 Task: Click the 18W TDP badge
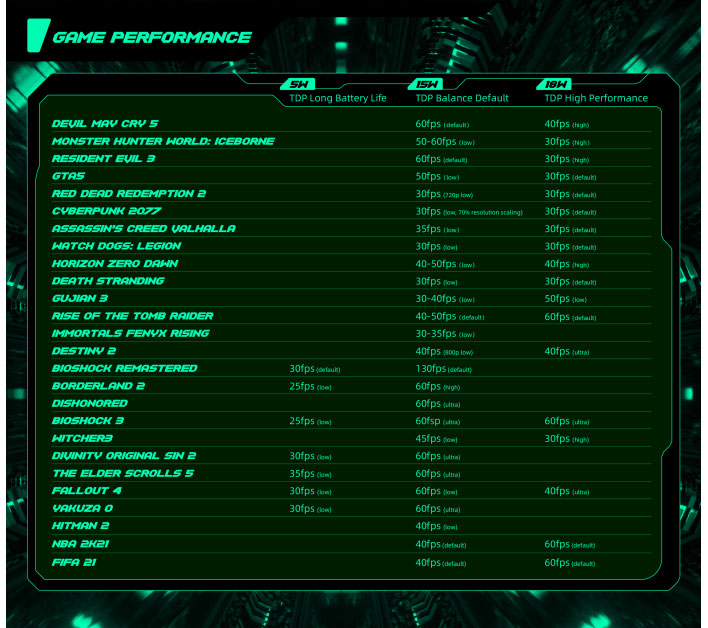point(554,84)
